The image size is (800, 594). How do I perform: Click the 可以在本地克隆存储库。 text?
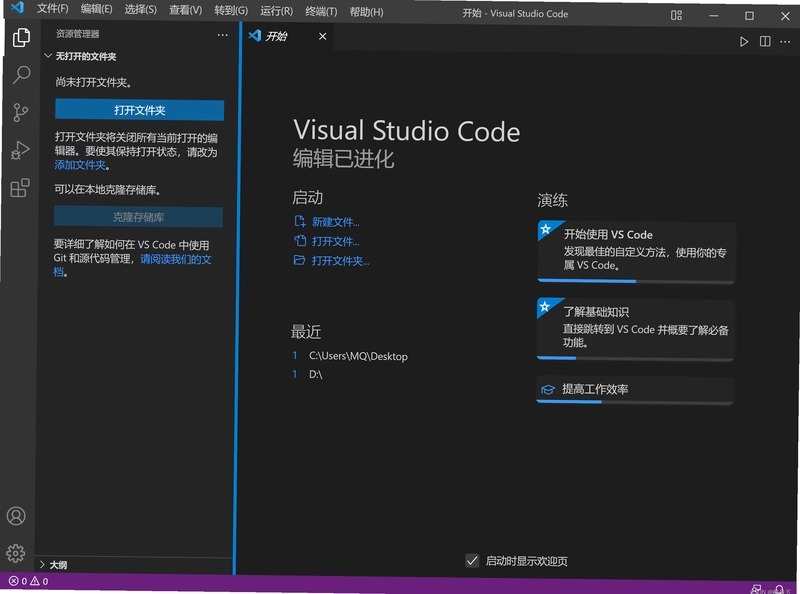point(108,190)
